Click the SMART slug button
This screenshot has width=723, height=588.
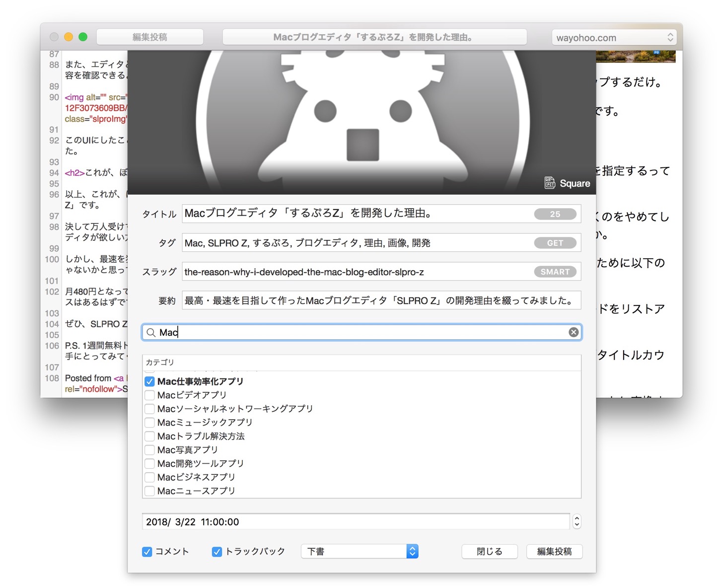click(x=555, y=272)
